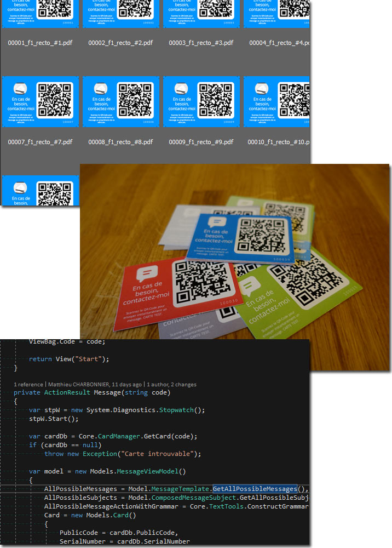Open thumbnail above 00003_f1_recto_#3.pdf
Image resolution: width=392 pixels, height=548 pixels.
pyautogui.click(x=201, y=14)
